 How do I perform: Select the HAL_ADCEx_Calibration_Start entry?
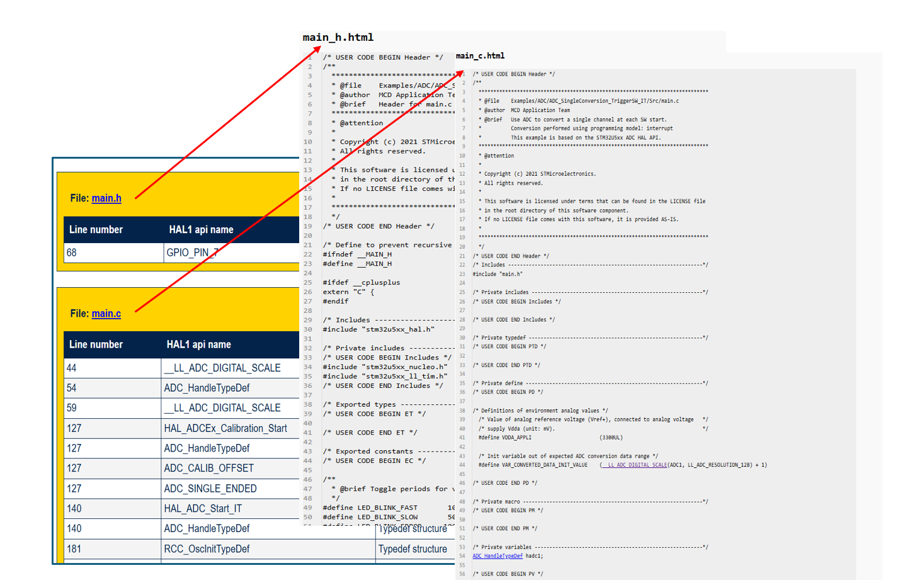pos(225,428)
